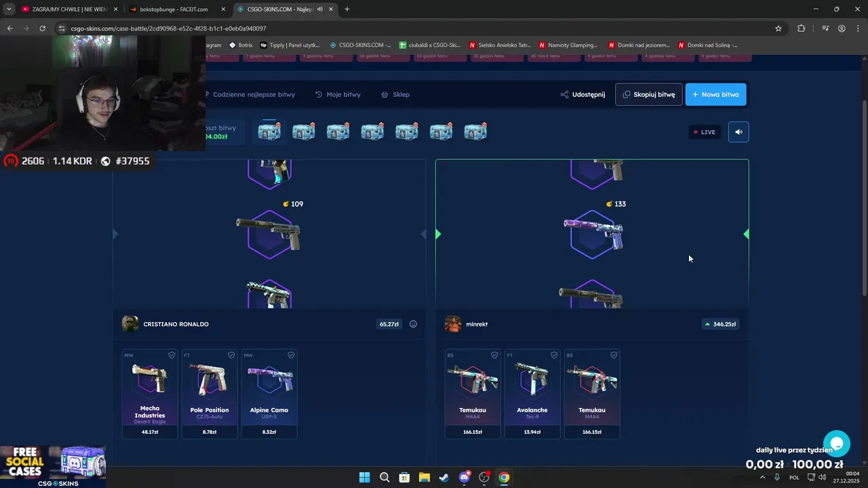Click the 133 coin value

point(616,204)
